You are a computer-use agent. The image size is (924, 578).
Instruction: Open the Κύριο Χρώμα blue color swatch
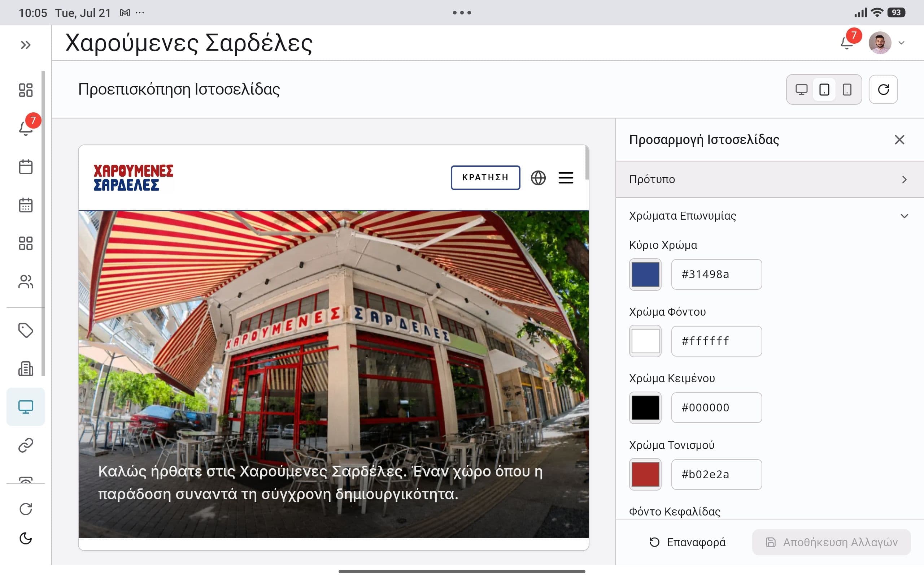[645, 275]
